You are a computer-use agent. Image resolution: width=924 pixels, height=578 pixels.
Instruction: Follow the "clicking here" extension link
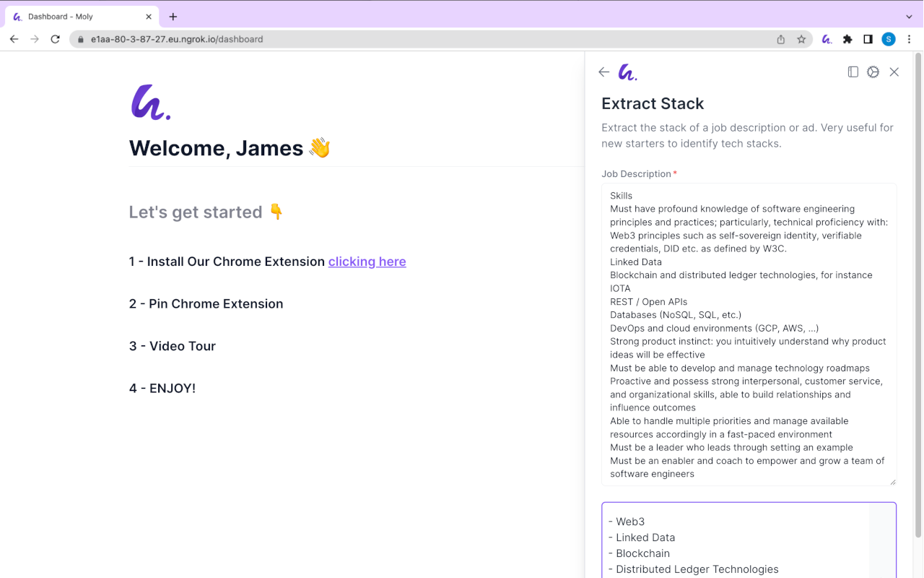coord(367,262)
